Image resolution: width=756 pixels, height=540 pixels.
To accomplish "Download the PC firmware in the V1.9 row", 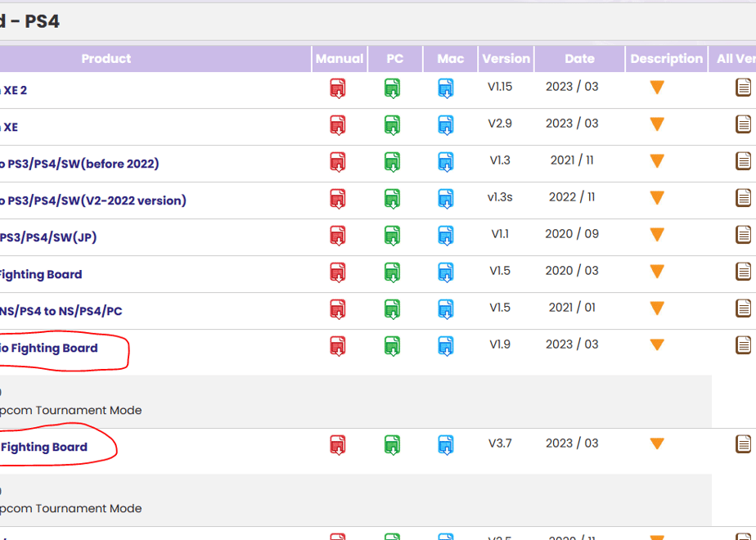I will pyautogui.click(x=393, y=346).
